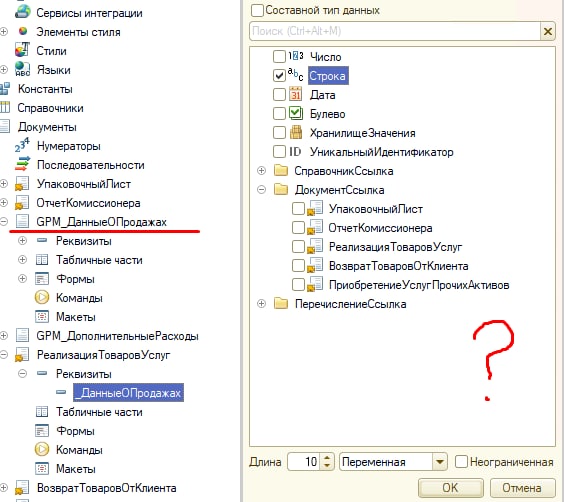Click the СправочникСсылка folder icon
Image resolution: width=564 pixels, height=502 pixels.
click(x=281, y=170)
